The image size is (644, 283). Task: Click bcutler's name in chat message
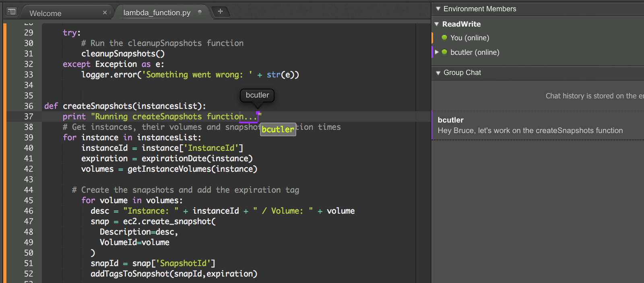(450, 120)
